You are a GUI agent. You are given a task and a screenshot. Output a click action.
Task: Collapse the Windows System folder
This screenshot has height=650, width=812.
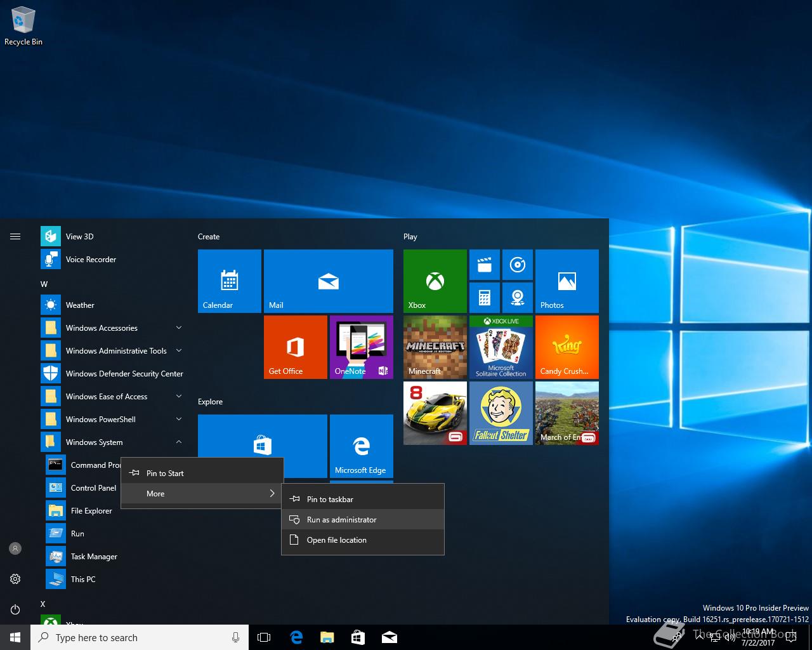tap(112, 442)
